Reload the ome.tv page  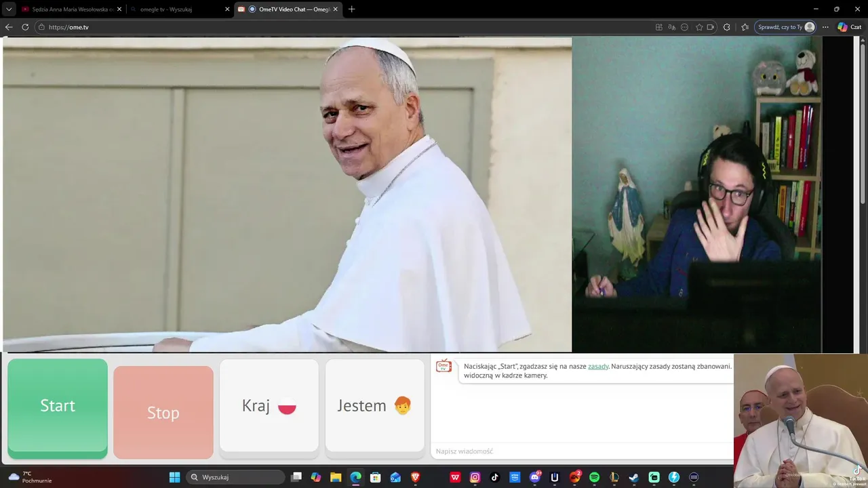tap(25, 27)
